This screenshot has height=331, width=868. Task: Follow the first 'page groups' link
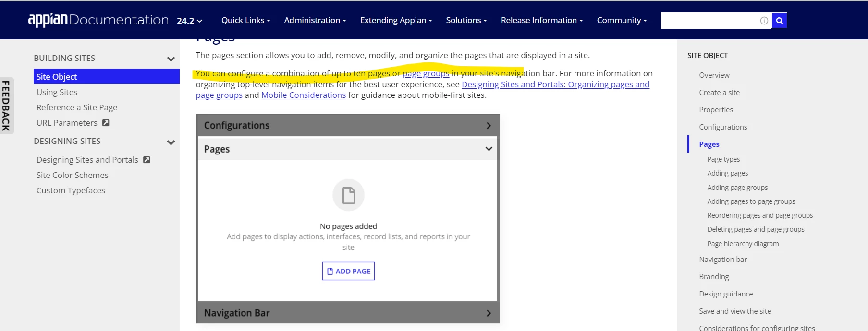pos(426,73)
